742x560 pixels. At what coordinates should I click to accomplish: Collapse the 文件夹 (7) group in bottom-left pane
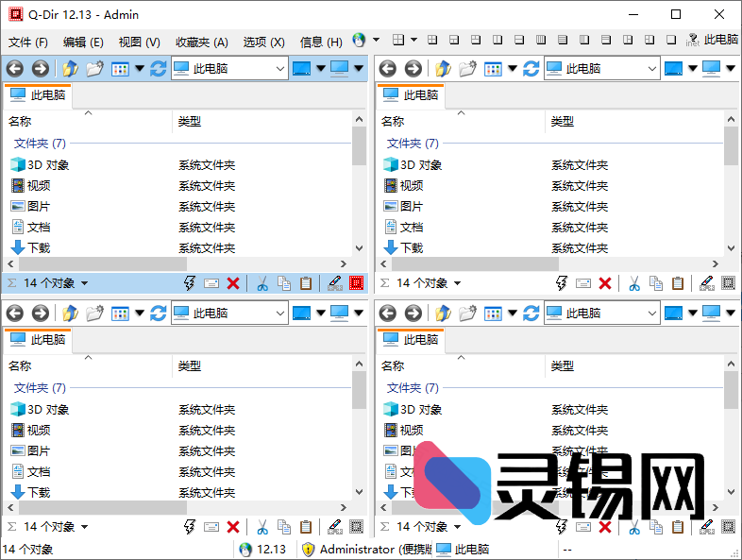point(40,388)
